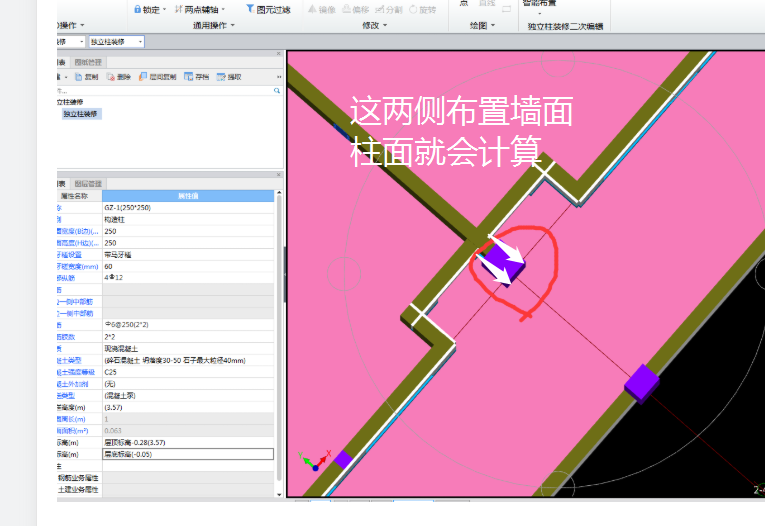Expand the 绘图 group dropdown
This screenshot has width=765, height=526.
coord(493,25)
